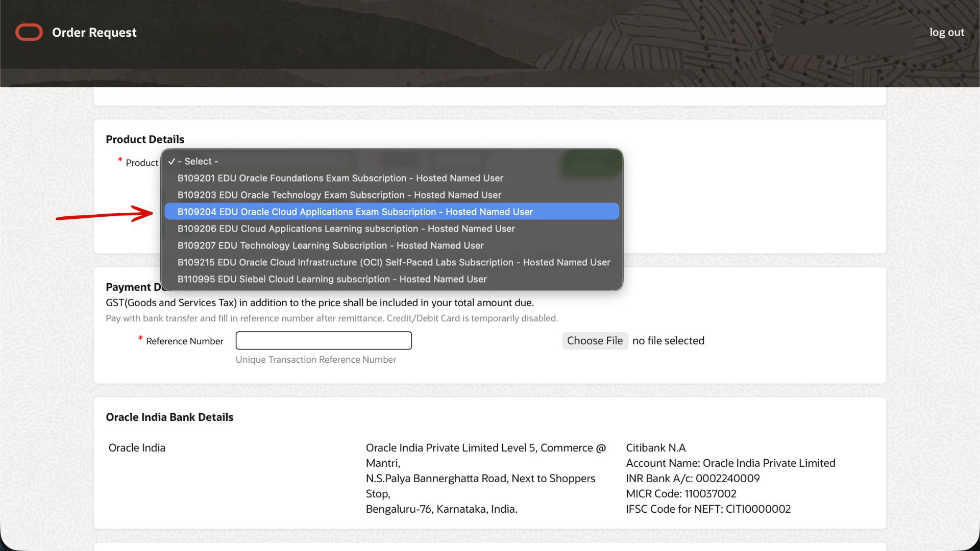Click the Oracle India Bank Details heading

[x=169, y=417]
